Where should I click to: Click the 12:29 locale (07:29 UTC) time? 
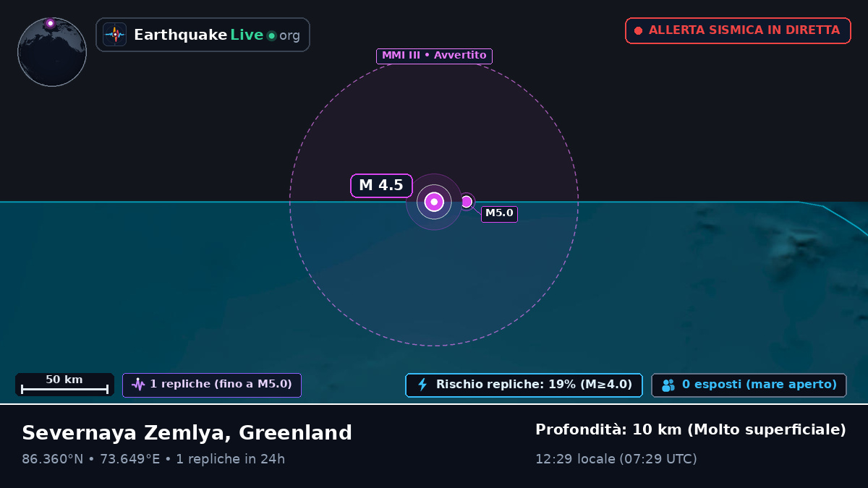point(616,459)
